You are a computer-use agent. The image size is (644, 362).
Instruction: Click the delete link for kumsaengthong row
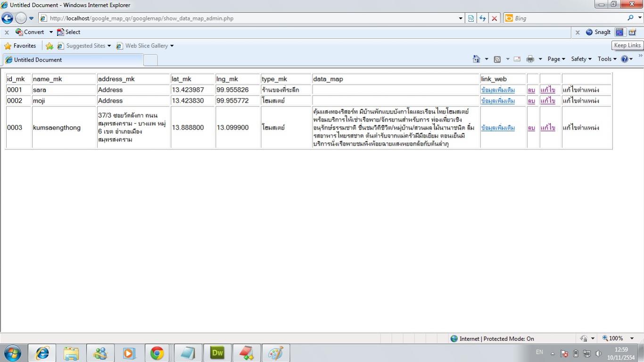point(531,128)
